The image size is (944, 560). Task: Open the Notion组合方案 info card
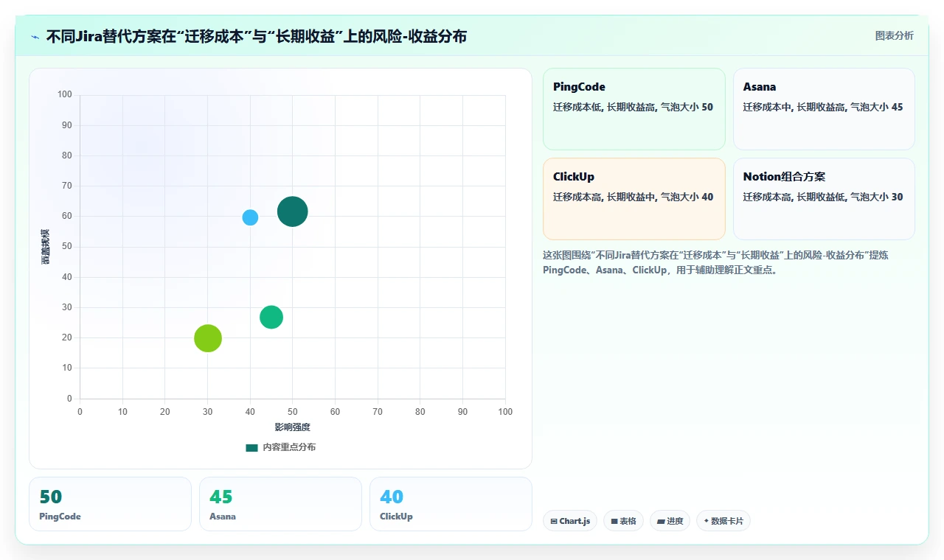824,199
